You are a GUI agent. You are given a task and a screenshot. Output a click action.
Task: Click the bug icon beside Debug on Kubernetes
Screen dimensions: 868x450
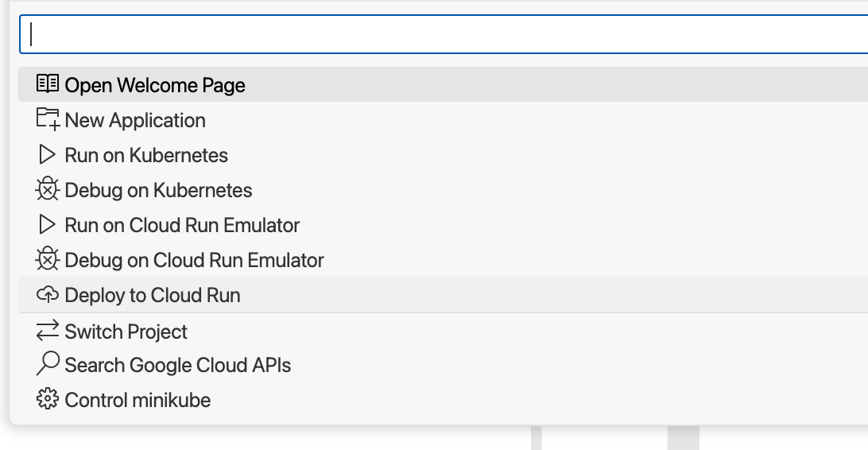48,189
